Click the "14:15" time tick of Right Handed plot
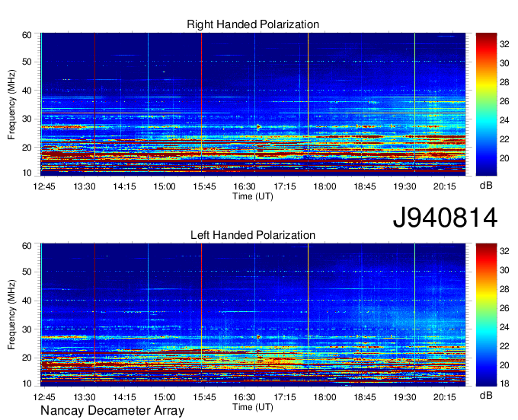The image size is (518, 420). (x=124, y=186)
